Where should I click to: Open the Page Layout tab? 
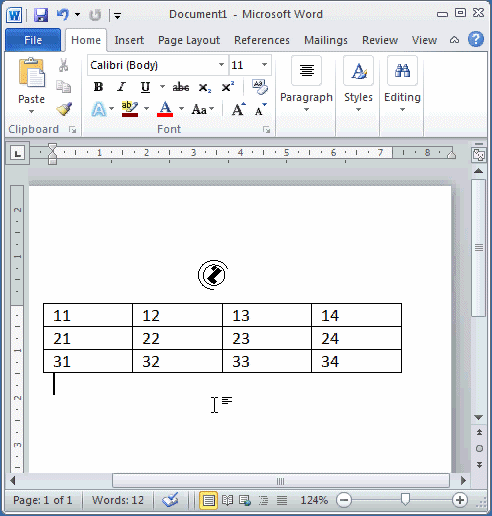point(189,40)
